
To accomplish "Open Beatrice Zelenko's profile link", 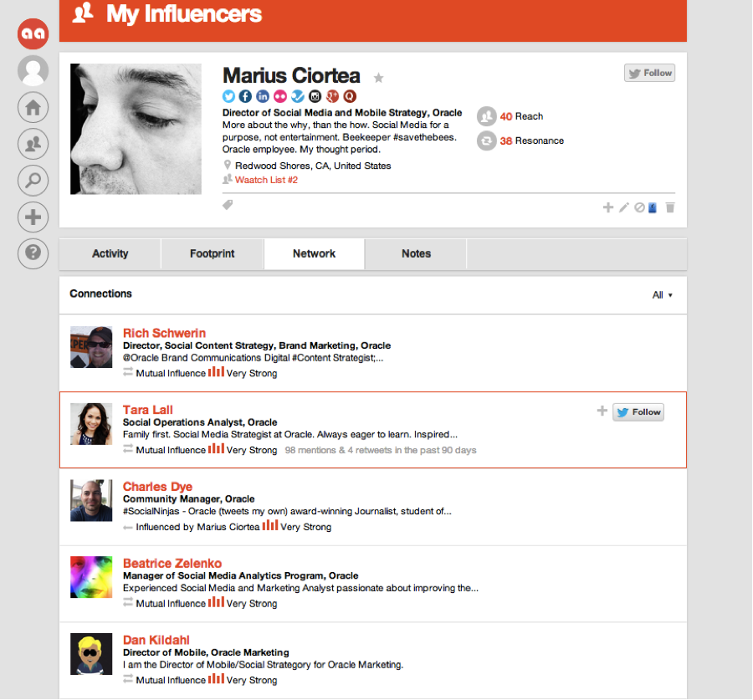I will click(x=172, y=563).
